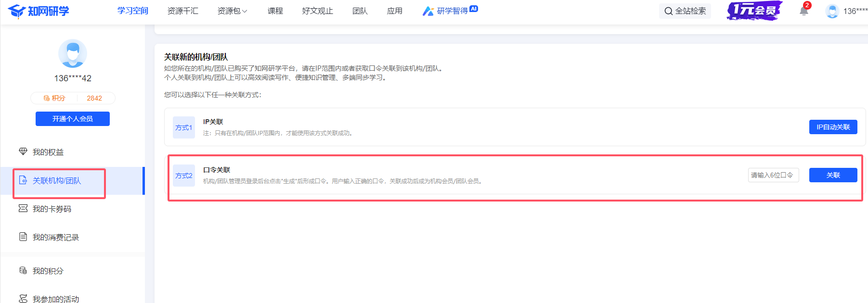Click the 开通个人会员 button
The height and width of the screenshot is (303, 868).
(x=73, y=119)
